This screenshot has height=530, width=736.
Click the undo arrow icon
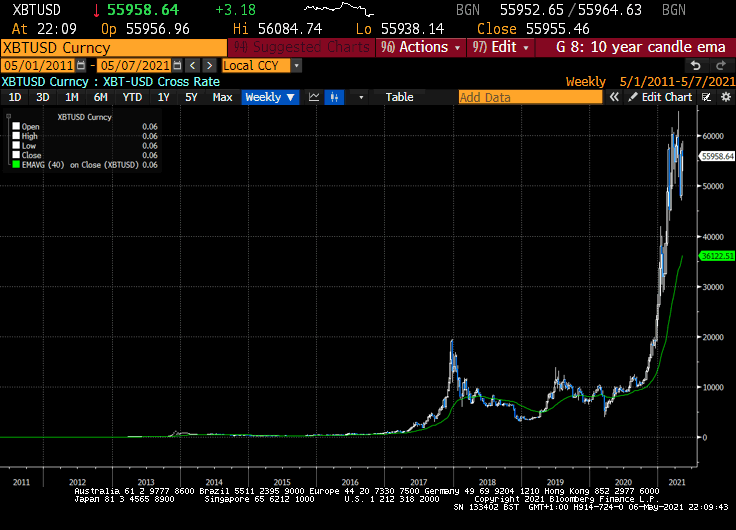click(696, 65)
